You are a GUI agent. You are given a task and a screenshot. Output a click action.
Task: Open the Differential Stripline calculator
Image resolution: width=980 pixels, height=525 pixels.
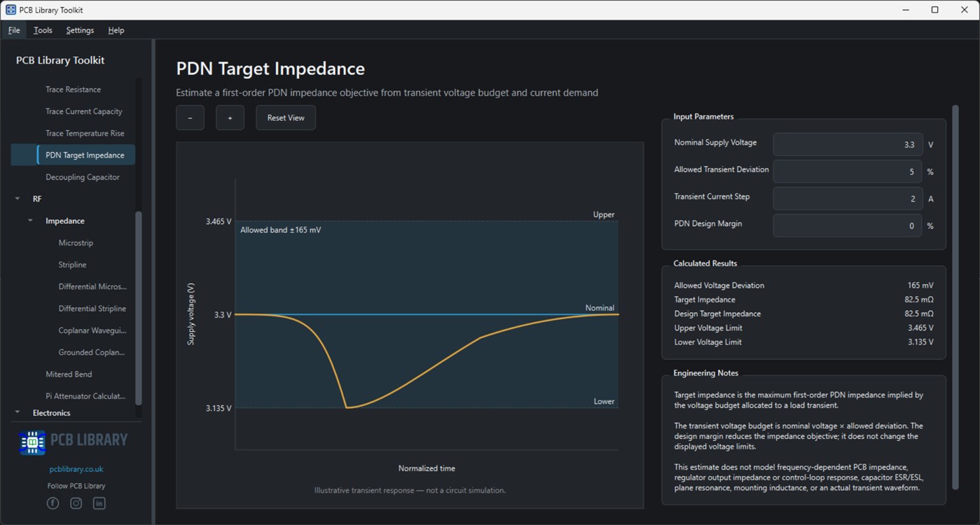tap(92, 308)
